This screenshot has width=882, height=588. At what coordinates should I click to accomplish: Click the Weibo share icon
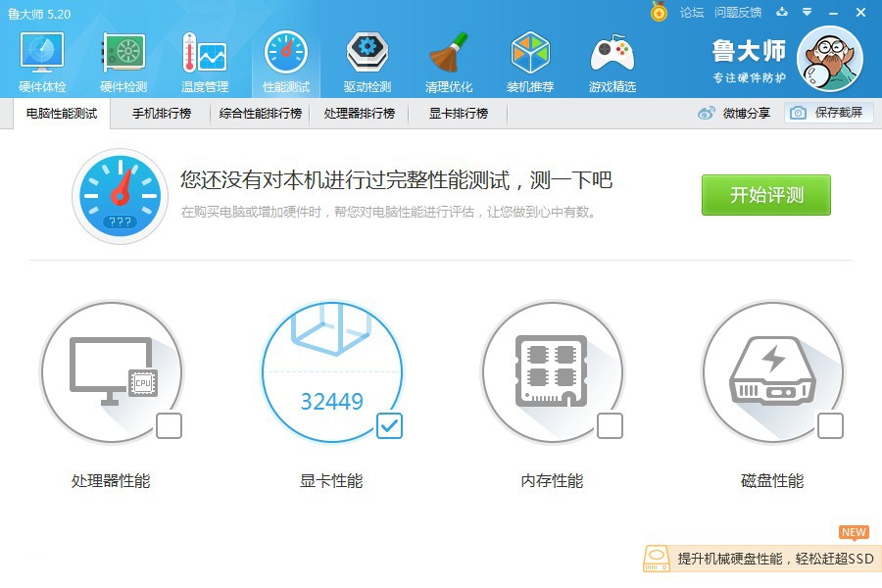point(706,113)
